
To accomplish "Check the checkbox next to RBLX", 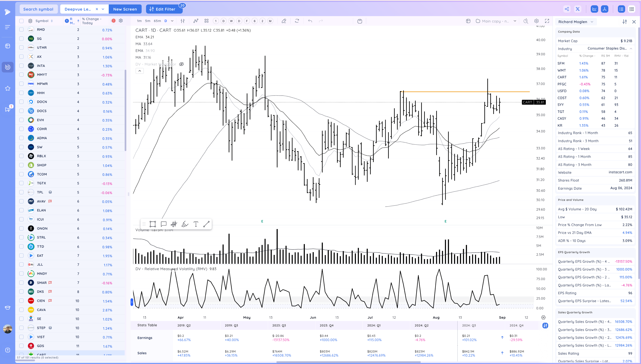I will point(21,156).
